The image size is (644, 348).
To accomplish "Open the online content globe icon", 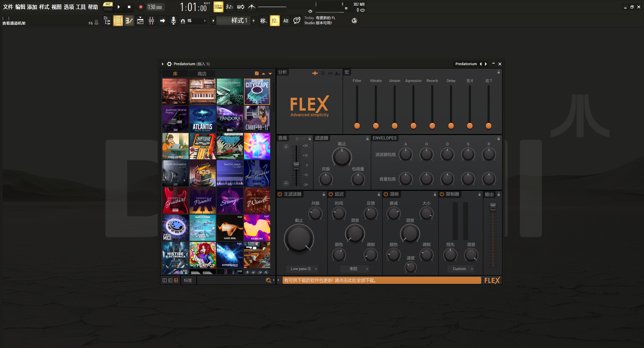I will click(x=354, y=20).
